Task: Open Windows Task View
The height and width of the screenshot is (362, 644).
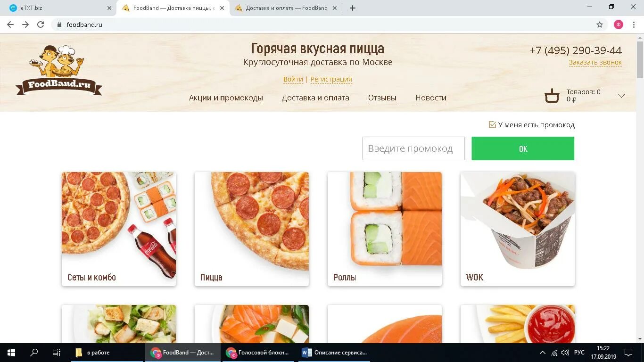Action: coord(56,353)
